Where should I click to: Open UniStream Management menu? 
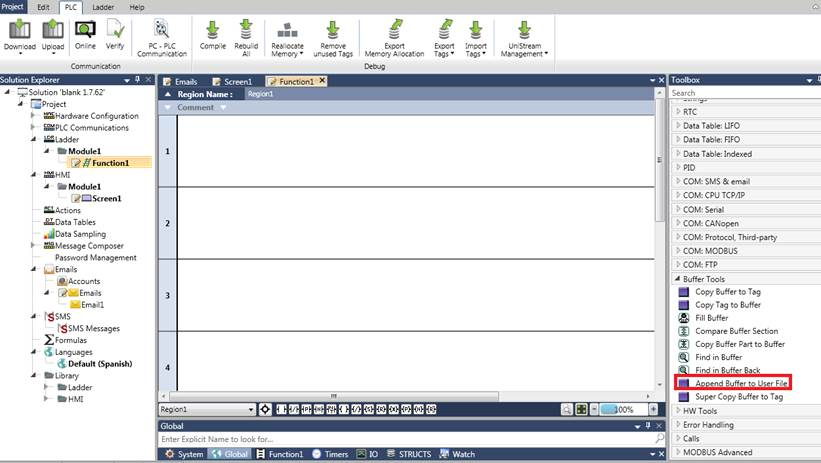coord(524,38)
